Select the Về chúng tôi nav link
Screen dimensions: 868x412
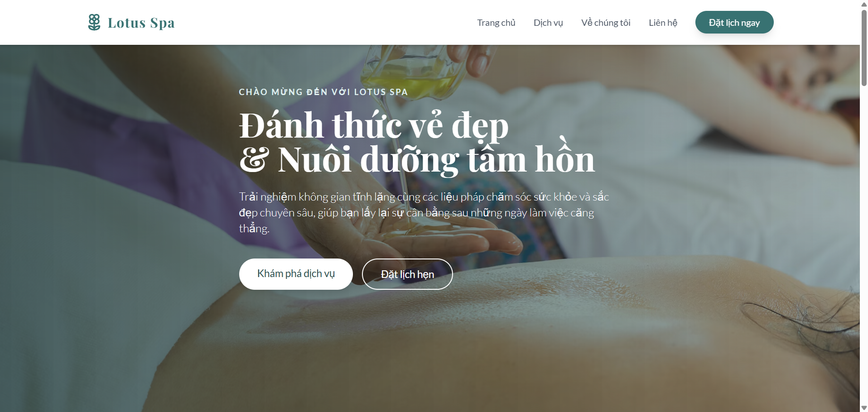coord(606,23)
